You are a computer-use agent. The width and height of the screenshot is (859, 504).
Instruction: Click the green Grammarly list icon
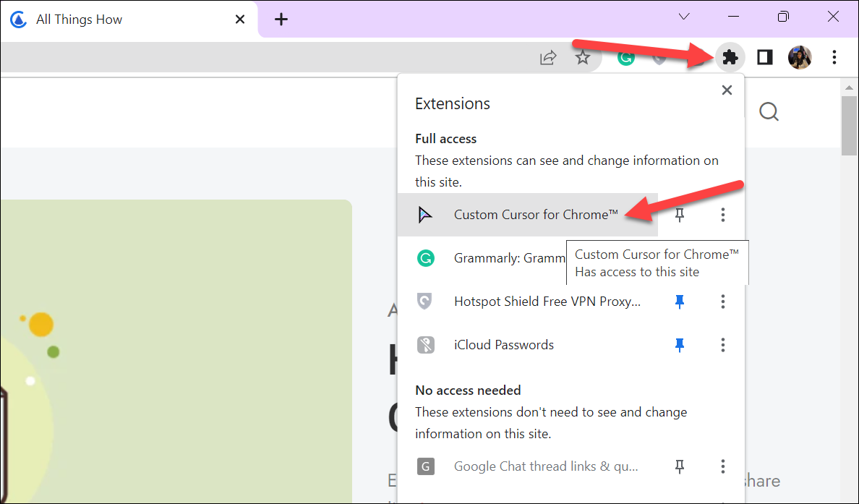[426, 258]
